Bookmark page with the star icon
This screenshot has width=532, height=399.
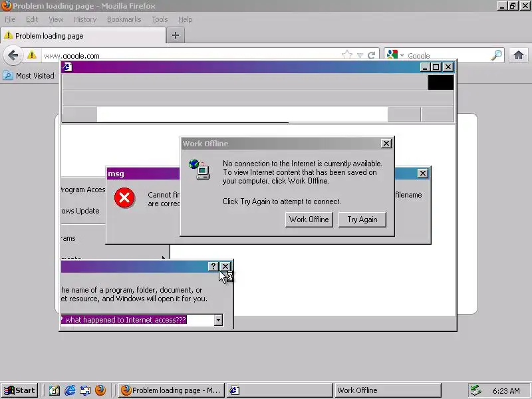[346, 55]
